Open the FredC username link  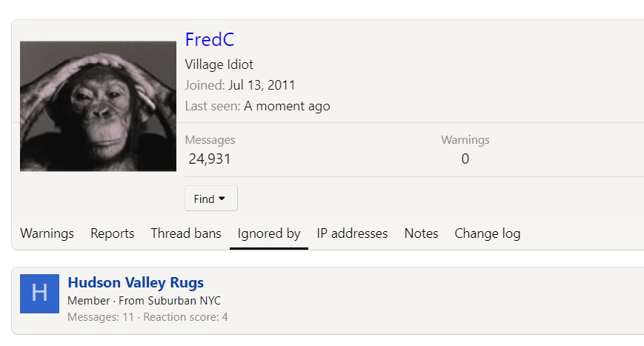[x=210, y=39]
